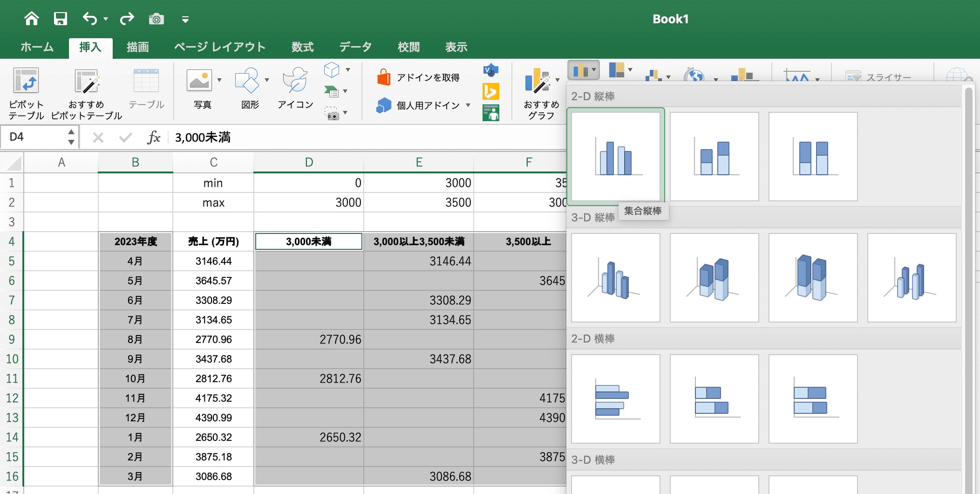980x494 pixels.
Task: Open the 図形 shapes gallery
Action: coord(247,89)
